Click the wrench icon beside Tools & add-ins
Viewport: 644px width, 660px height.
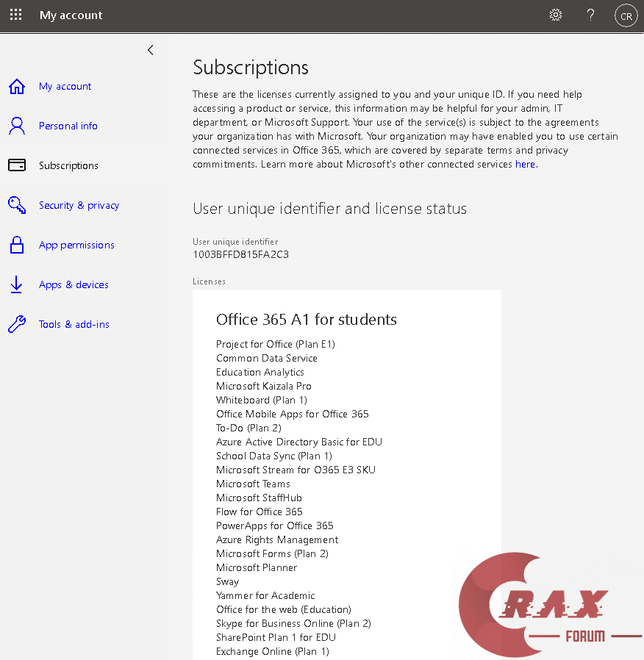click(x=17, y=324)
